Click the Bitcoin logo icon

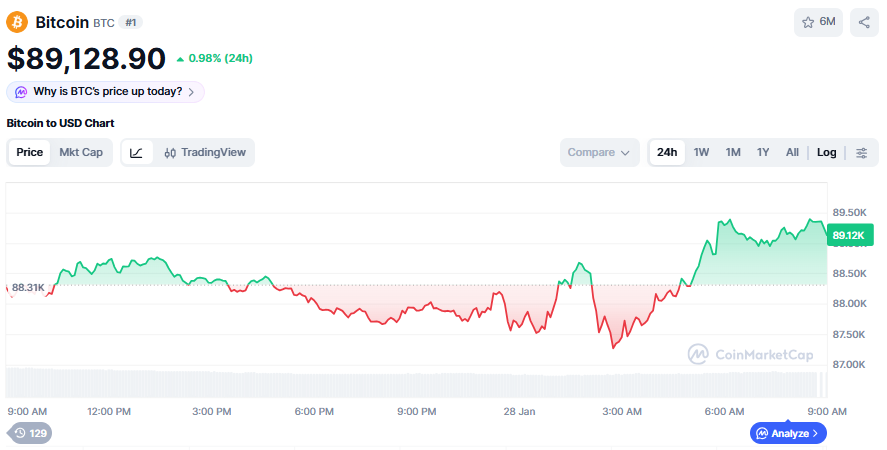17,22
